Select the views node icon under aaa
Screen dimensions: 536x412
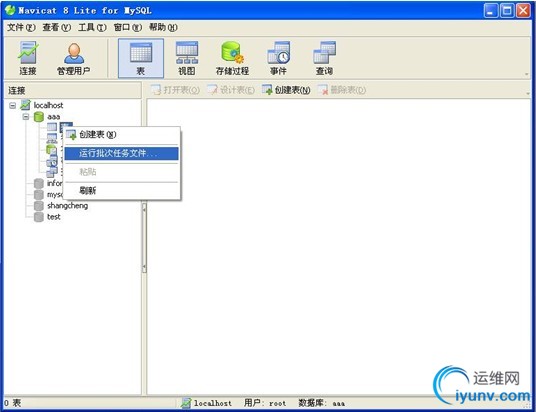(52, 138)
